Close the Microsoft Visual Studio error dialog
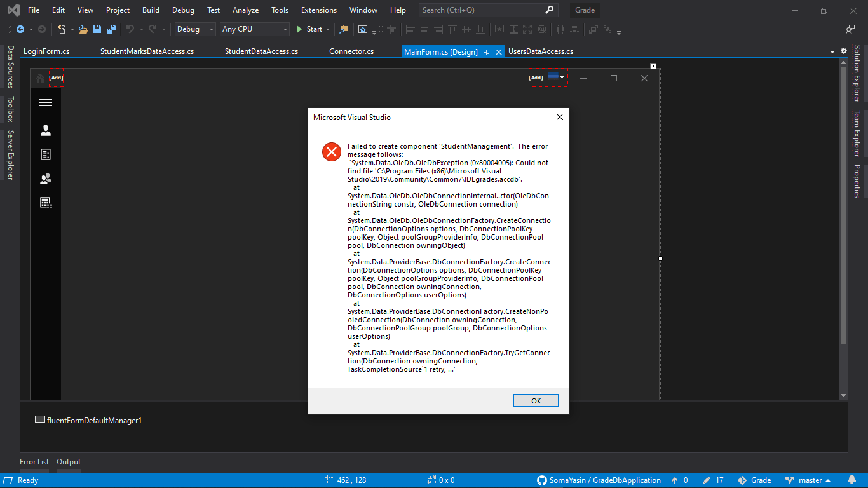Screen dimensions: 868x488 [x=560, y=118]
